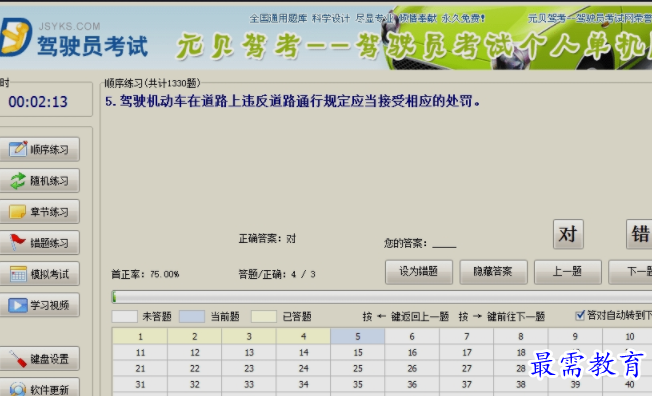The width and height of the screenshot is (652, 396).
Task: Toggle 答对自动转到下一题 checkbox
Action: (580, 315)
